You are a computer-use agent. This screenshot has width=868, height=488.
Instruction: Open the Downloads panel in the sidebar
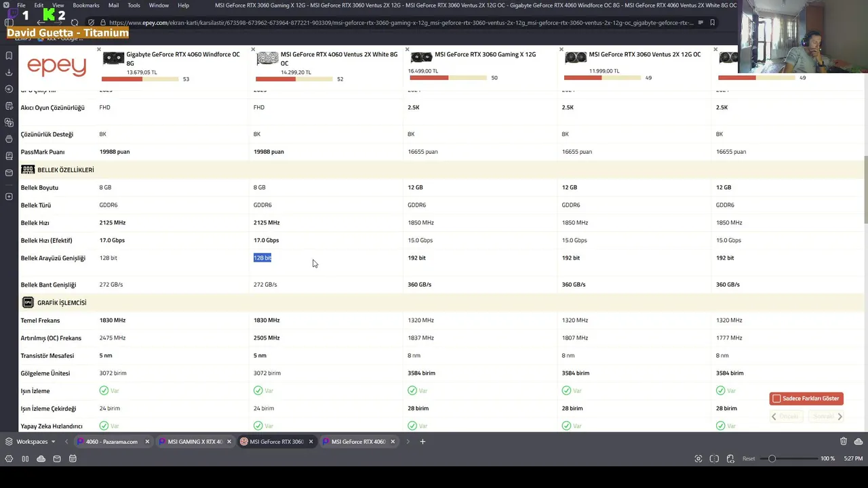click(9, 73)
